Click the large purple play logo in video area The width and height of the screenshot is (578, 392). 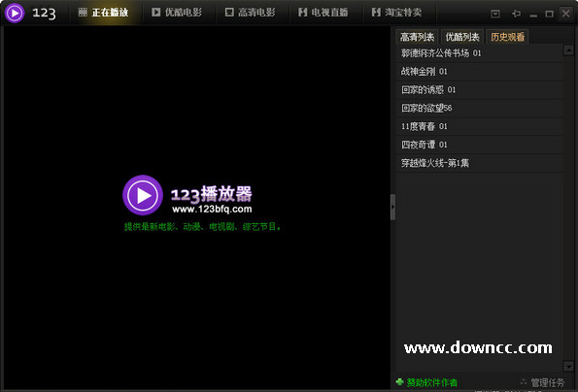coord(143,195)
